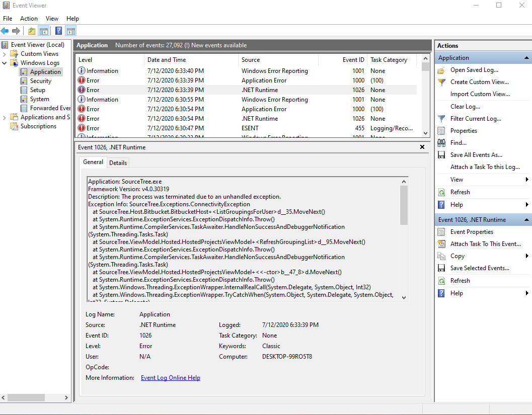Click error icon of ESENT event row

tap(82, 128)
